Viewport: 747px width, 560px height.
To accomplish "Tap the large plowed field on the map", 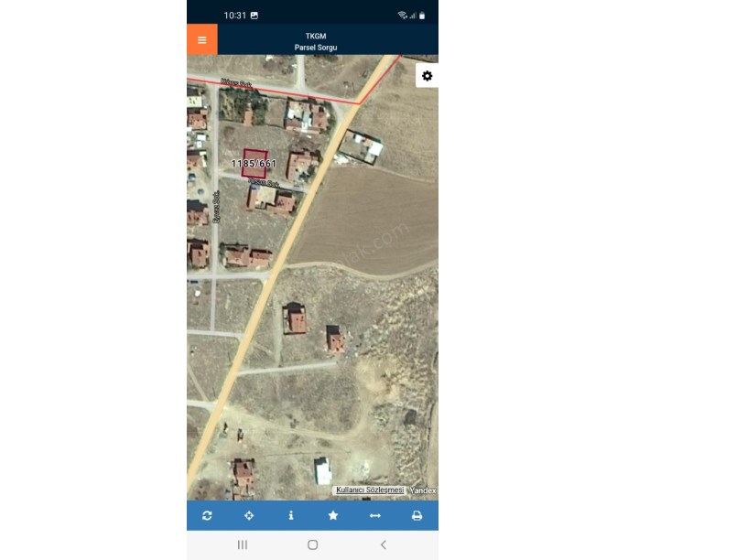I will click(x=369, y=219).
